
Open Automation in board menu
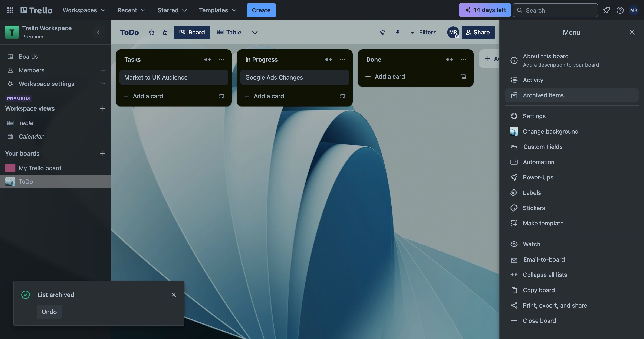[x=572, y=162]
